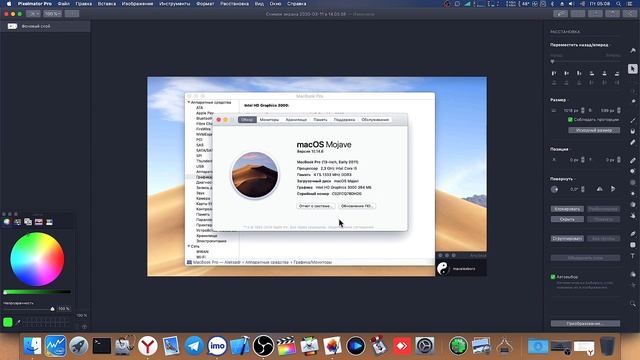Image resolution: width=640 pixels, height=360 pixels.
Task: Open the Формат menu
Action: point(205,4)
